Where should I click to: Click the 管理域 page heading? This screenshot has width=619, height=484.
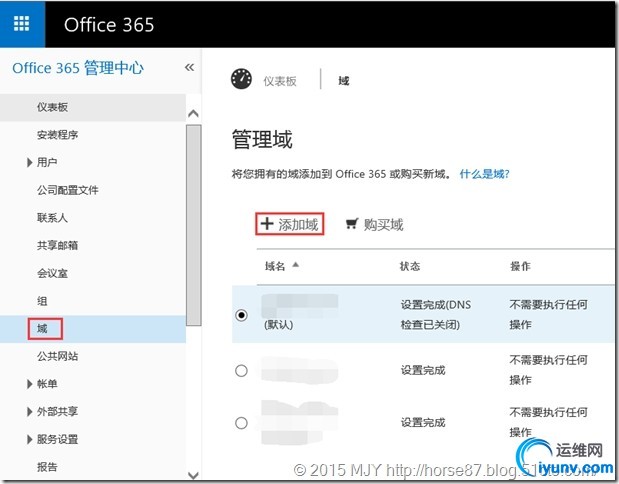click(x=262, y=139)
